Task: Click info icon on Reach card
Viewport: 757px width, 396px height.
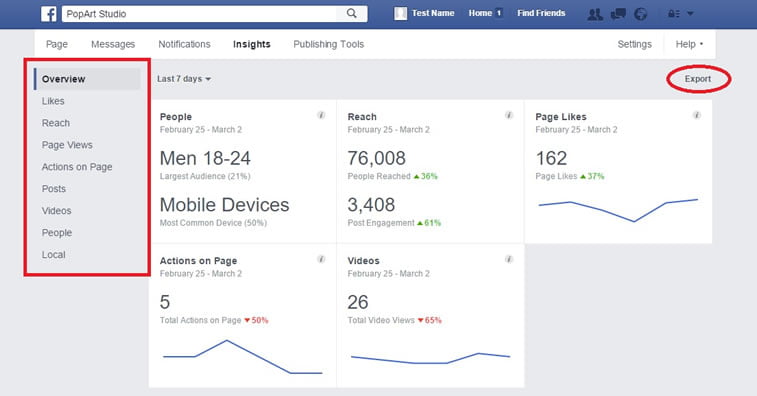Action: pyautogui.click(x=509, y=115)
